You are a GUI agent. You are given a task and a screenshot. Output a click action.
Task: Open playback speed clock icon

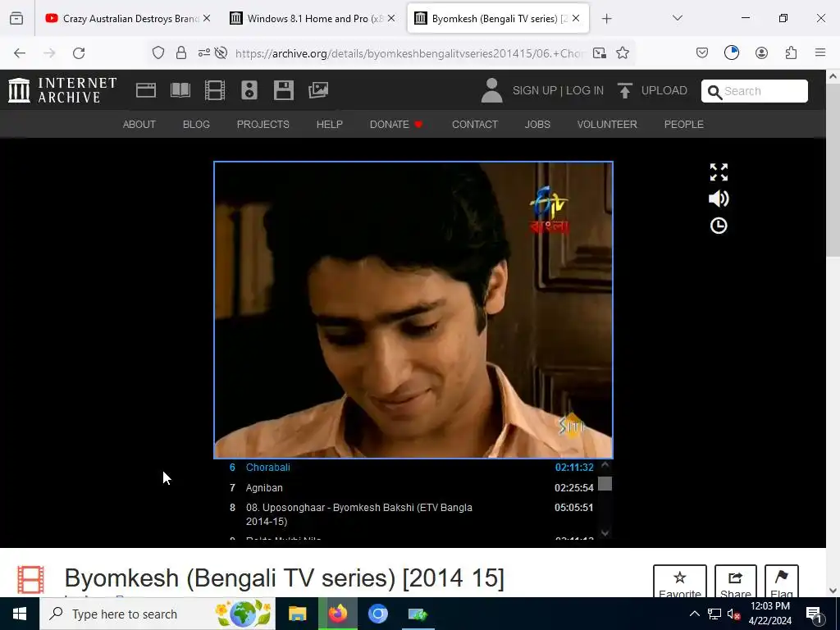pos(719,226)
